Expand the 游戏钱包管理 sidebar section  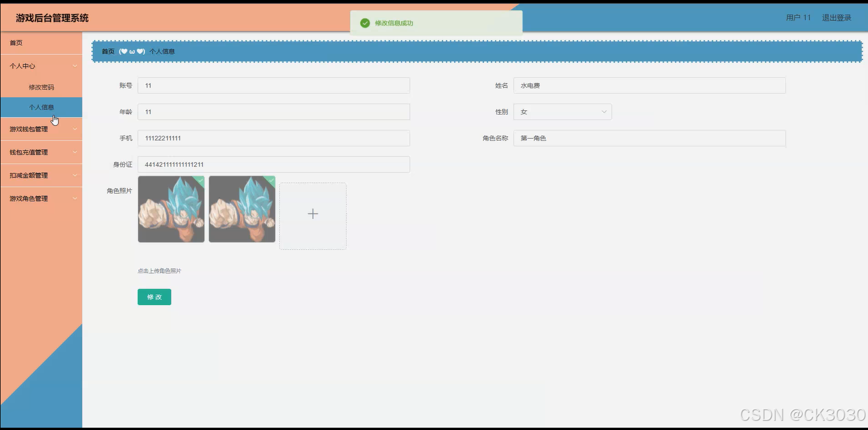41,129
